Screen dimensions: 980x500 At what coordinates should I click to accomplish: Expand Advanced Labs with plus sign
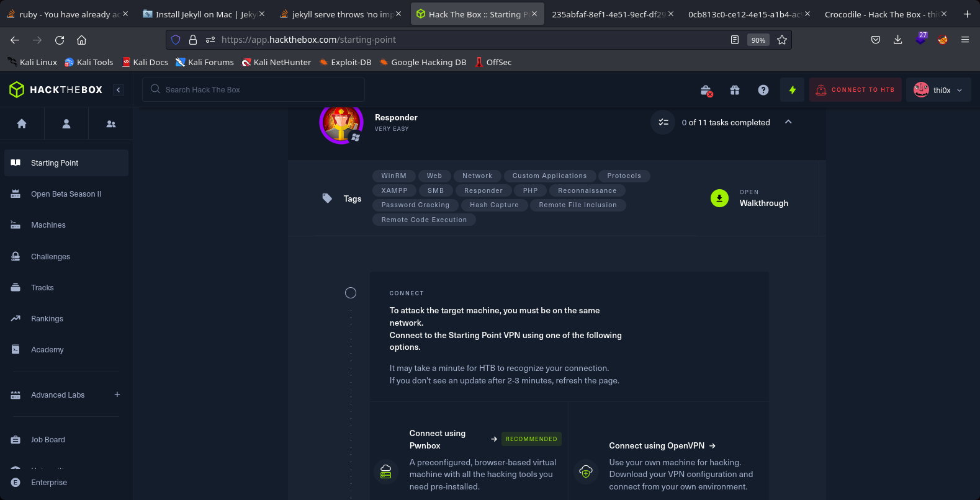[x=117, y=395]
